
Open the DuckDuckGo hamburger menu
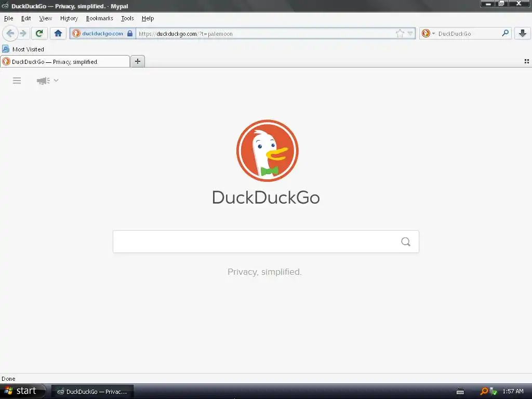(17, 81)
